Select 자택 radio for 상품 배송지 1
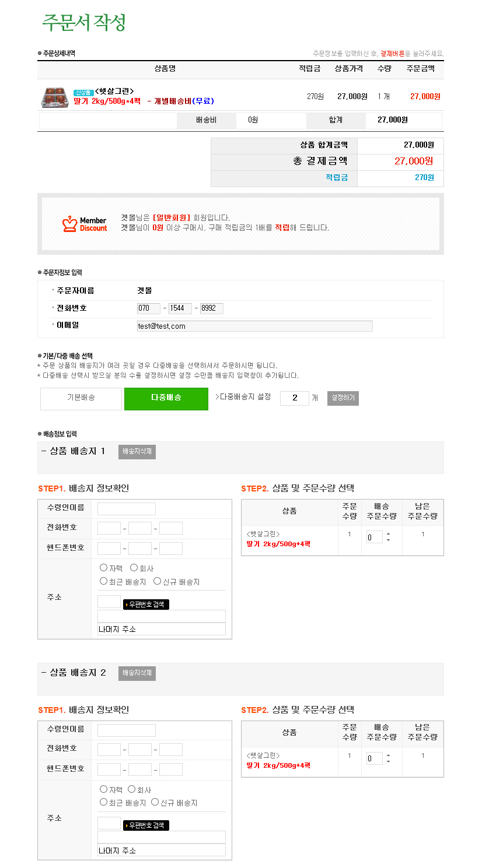Viewport: 496px width, 868px height. click(x=104, y=568)
